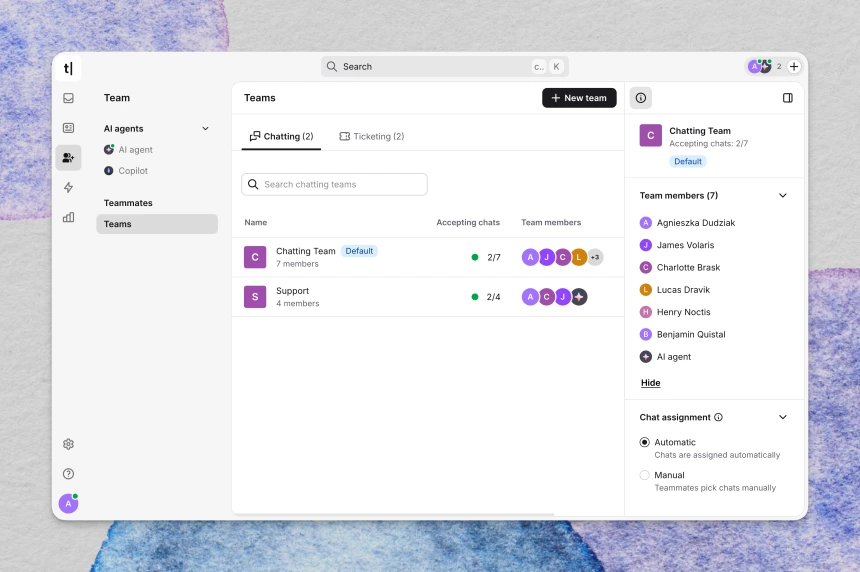
Task: Select Teams in sidebar
Action: coord(157,224)
